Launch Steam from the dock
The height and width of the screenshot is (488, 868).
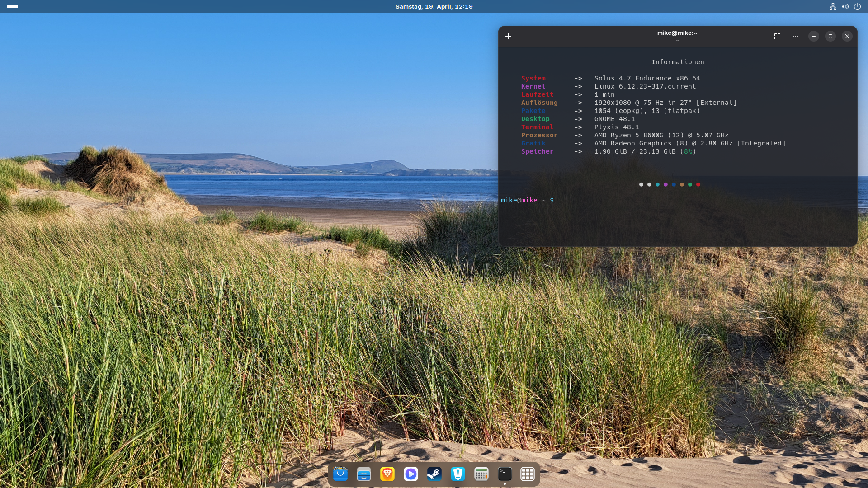434,474
